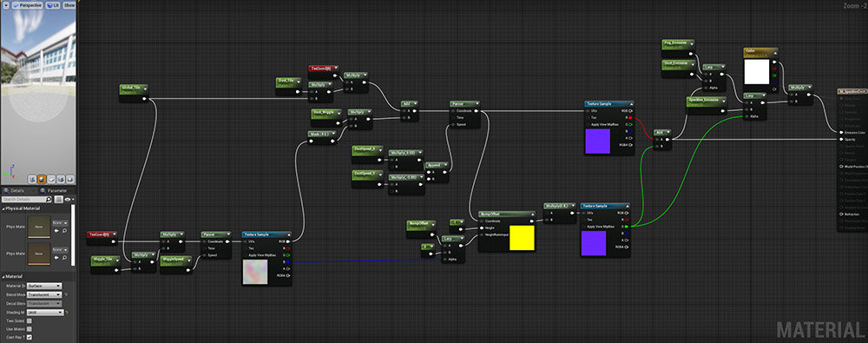This screenshot has width=868, height=343.
Task: Toggle the Use Material Attributes checkbox
Action: (x=30, y=328)
